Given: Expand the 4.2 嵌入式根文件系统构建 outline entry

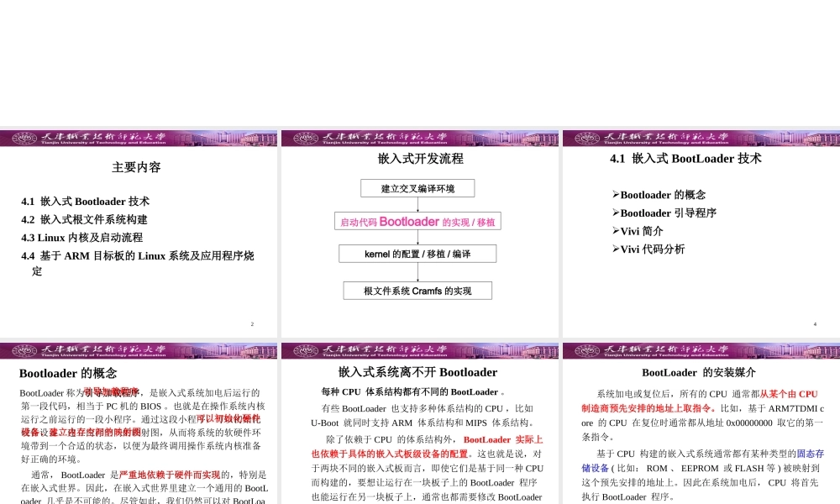Looking at the screenshot, I should [x=84, y=219].
